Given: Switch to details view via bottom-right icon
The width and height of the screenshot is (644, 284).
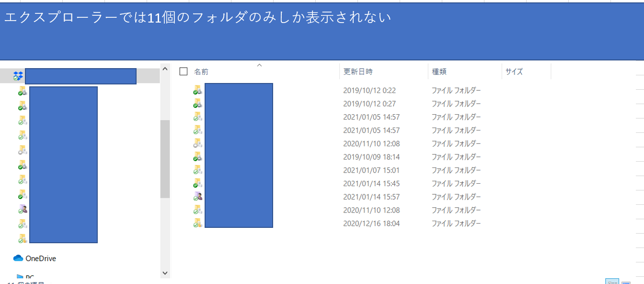Looking at the screenshot, I should (x=613, y=282).
